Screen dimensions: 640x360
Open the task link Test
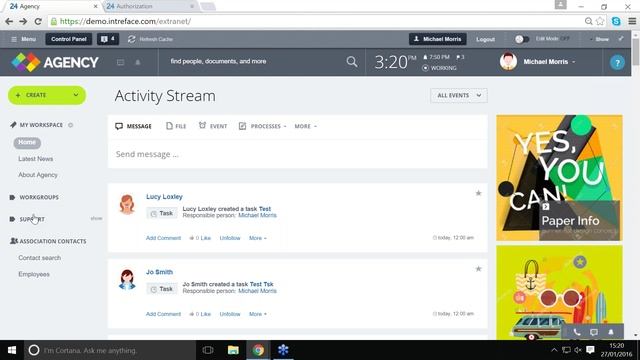(264, 209)
